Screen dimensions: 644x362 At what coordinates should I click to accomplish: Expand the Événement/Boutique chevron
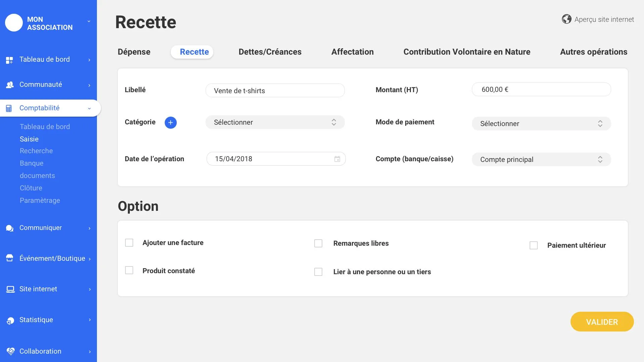[90, 259]
